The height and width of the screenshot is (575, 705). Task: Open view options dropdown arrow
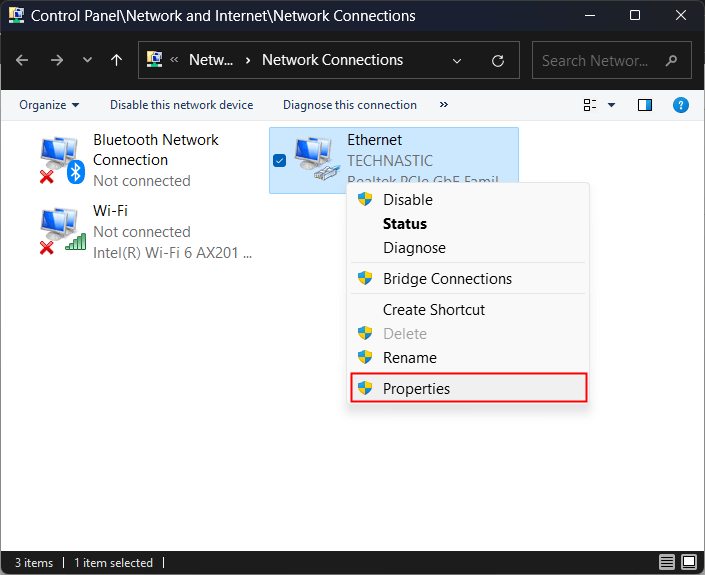(x=611, y=105)
